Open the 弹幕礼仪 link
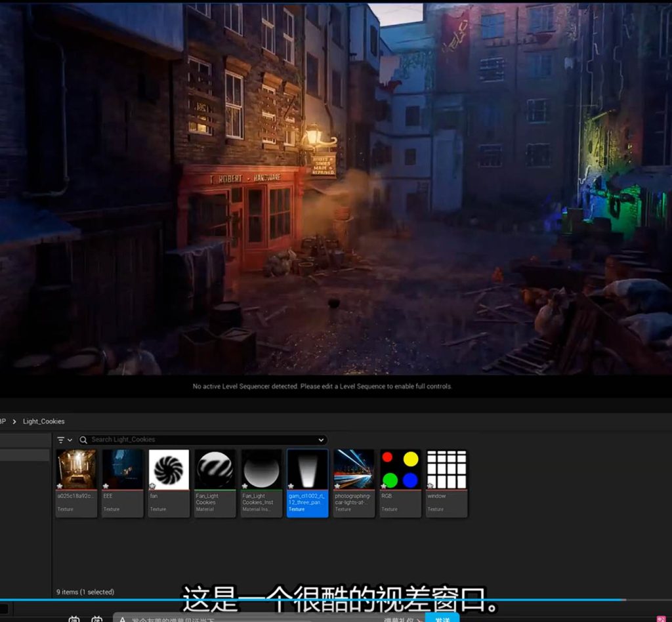Image resolution: width=672 pixels, height=622 pixels. (401, 619)
